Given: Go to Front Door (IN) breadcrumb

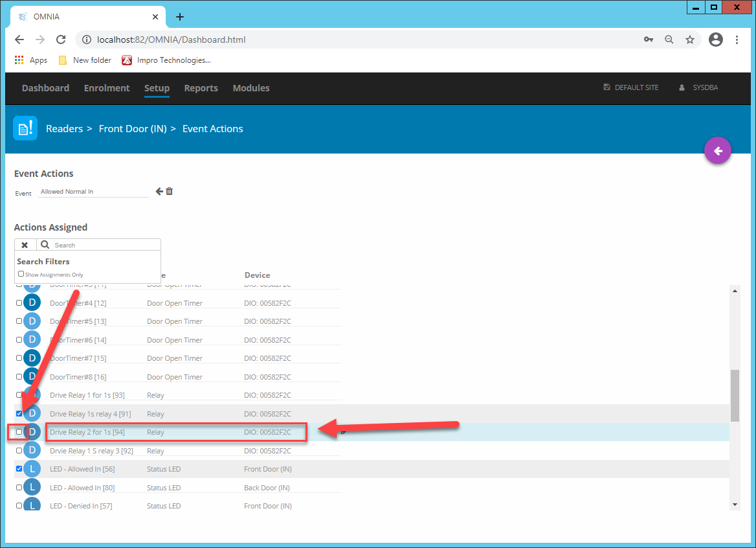Looking at the screenshot, I should click(133, 129).
